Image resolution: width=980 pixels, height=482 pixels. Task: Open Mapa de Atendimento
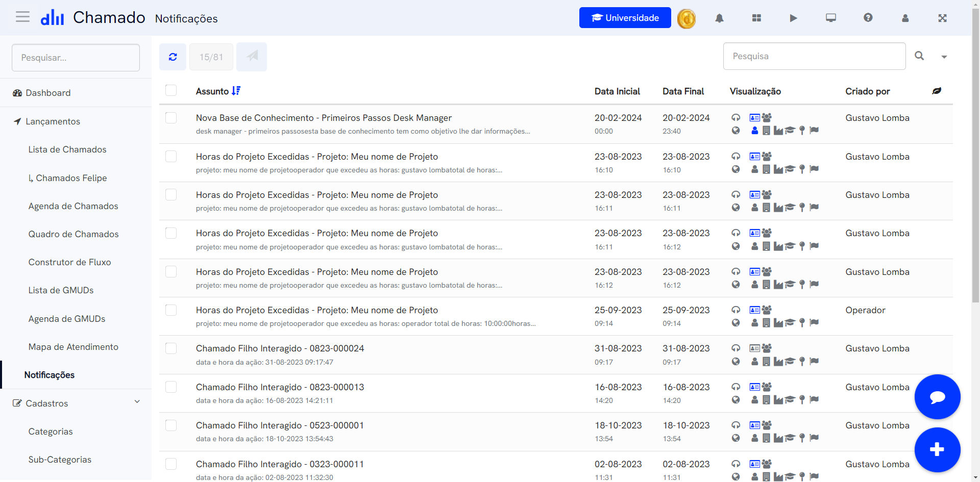pyautogui.click(x=73, y=347)
